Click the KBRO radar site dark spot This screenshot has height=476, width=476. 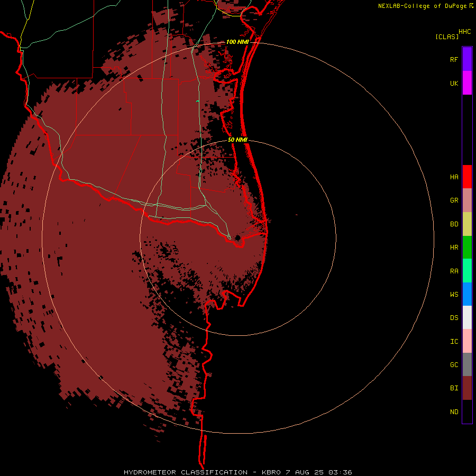[237, 237]
